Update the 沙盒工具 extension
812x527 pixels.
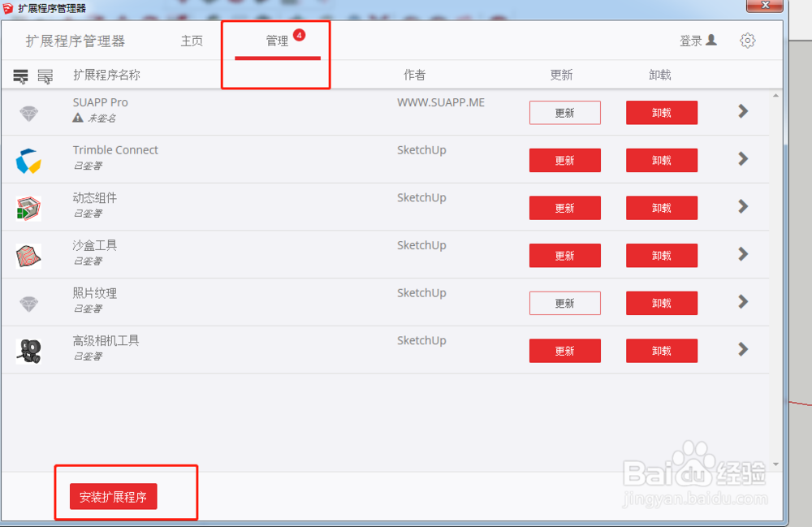click(x=565, y=256)
